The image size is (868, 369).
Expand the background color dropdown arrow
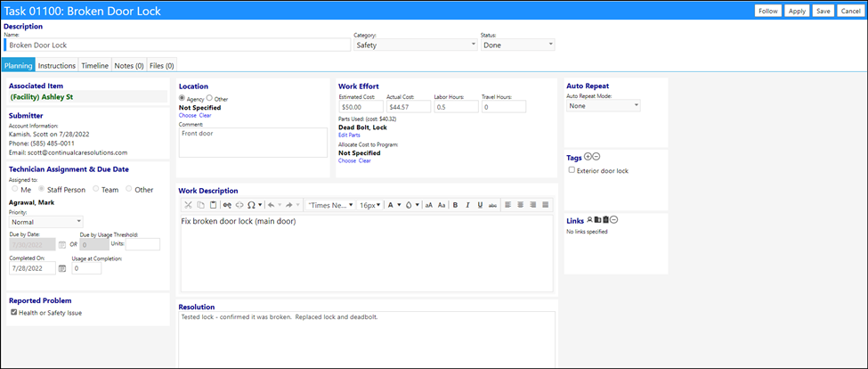click(417, 206)
